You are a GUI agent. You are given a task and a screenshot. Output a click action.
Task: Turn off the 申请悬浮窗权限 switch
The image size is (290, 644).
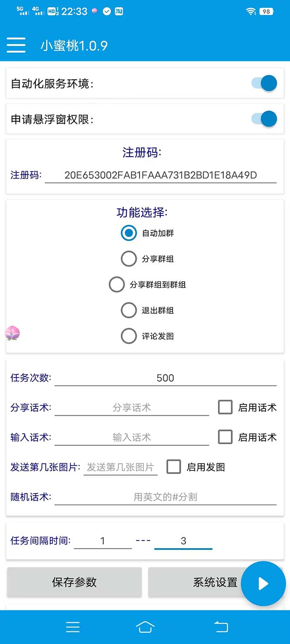(264, 119)
